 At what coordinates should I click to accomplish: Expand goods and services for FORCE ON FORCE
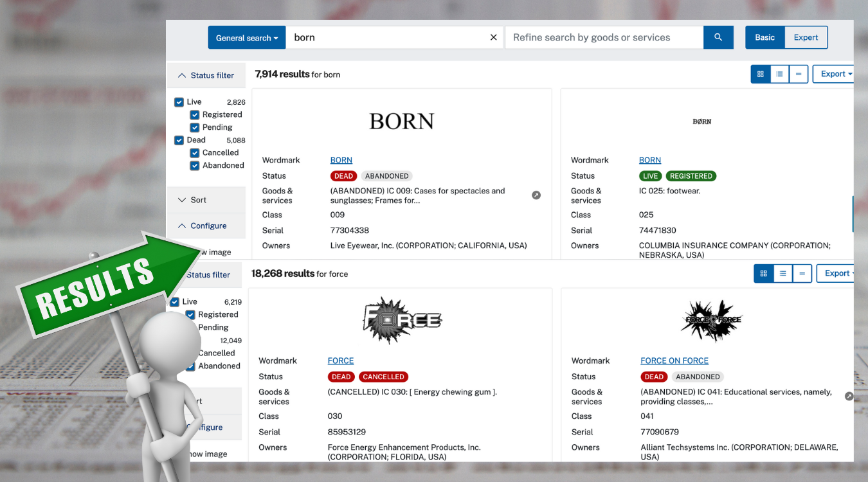849,397
